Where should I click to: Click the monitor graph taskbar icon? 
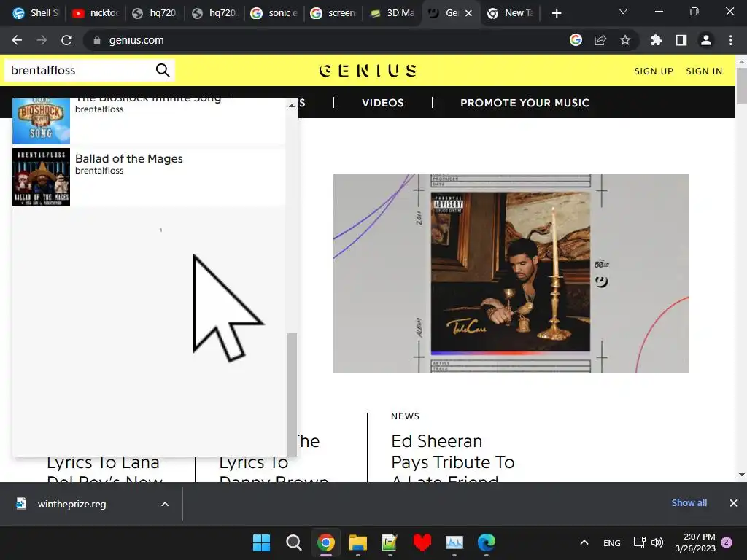pos(454,542)
